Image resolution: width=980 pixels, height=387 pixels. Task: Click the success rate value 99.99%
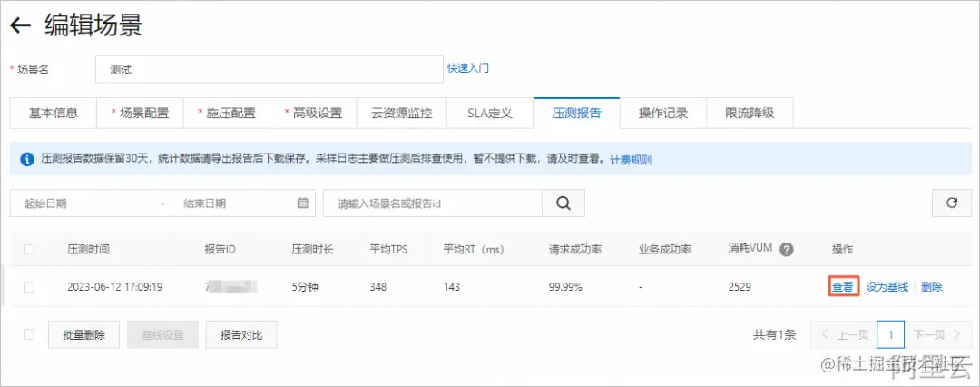565,287
